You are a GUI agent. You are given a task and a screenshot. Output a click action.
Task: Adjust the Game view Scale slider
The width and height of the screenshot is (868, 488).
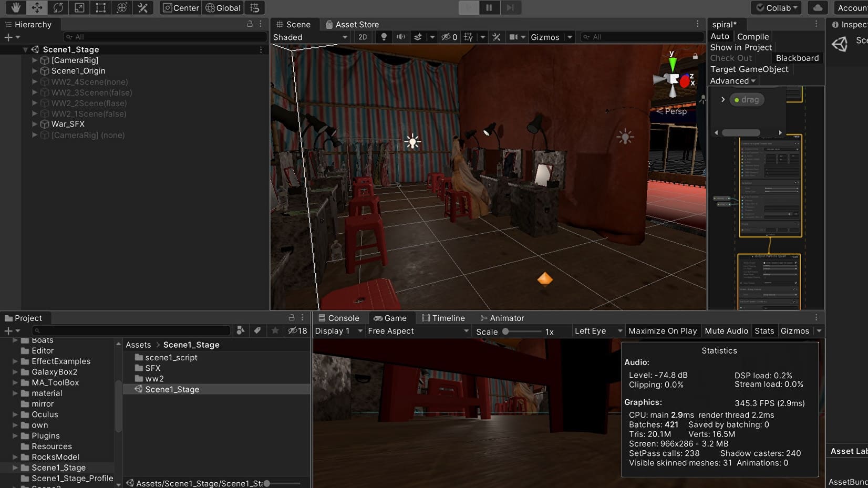coord(521,331)
